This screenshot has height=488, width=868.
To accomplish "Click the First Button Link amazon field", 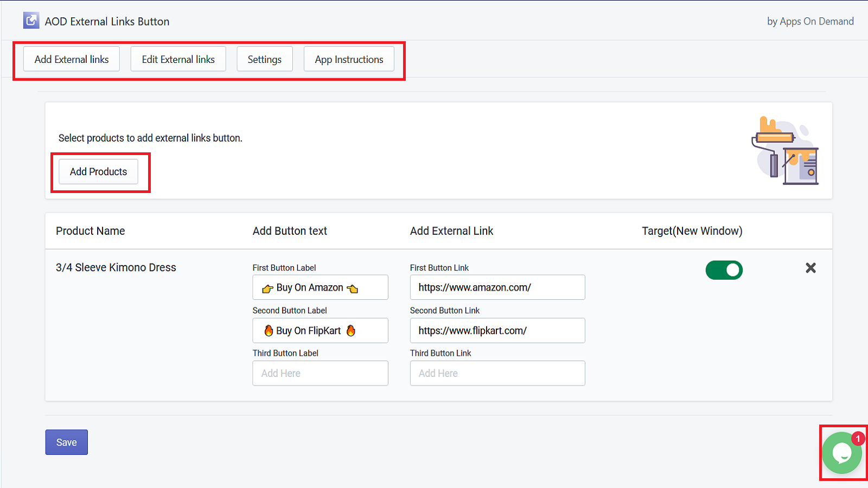I will coord(496,287).
